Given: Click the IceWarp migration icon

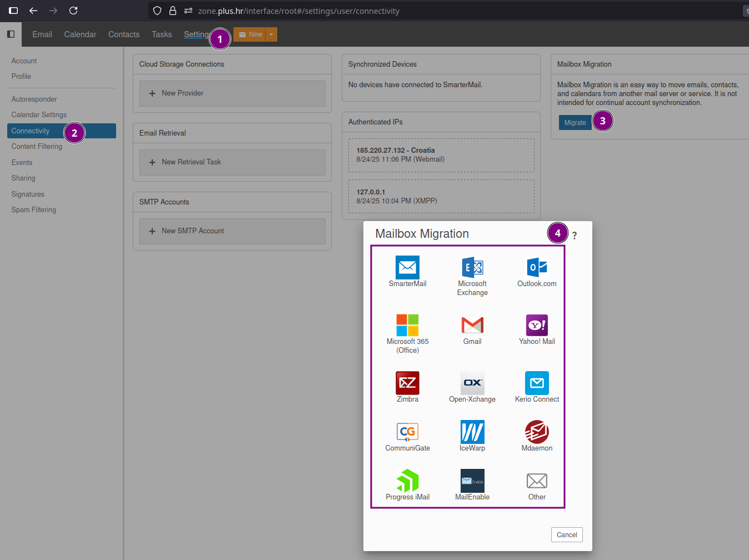Looking at the screenshot, I should [472, 432].
